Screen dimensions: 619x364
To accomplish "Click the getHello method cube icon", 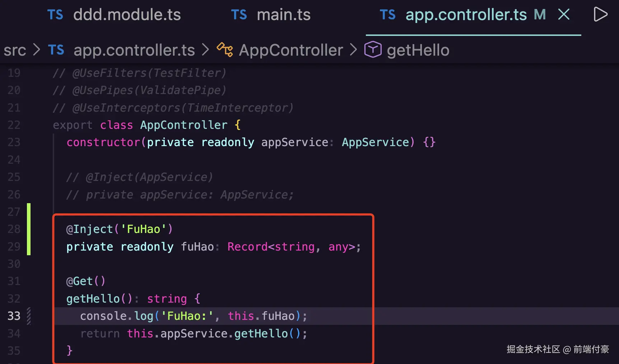I will [x=373, y=50].
